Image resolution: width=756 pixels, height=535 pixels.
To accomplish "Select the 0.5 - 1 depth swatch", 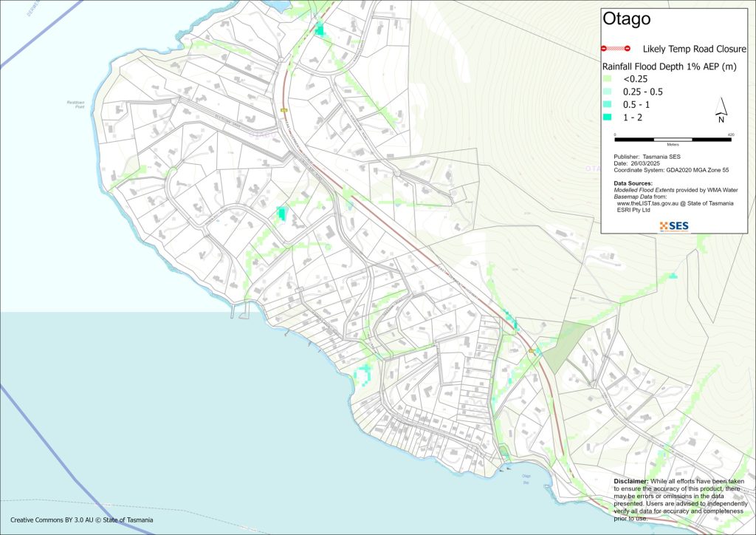I will point(608,104).
